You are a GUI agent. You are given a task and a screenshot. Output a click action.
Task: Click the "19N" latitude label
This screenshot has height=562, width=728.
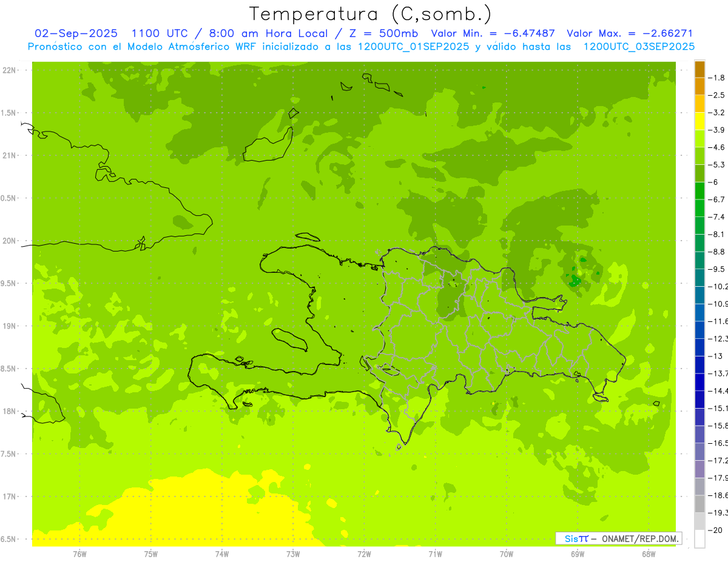[x=8, y=326]
